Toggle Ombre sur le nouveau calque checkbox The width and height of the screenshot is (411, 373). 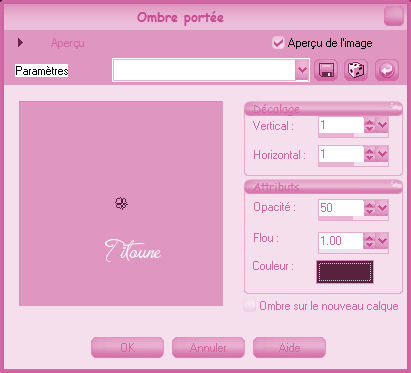(249, 306)
